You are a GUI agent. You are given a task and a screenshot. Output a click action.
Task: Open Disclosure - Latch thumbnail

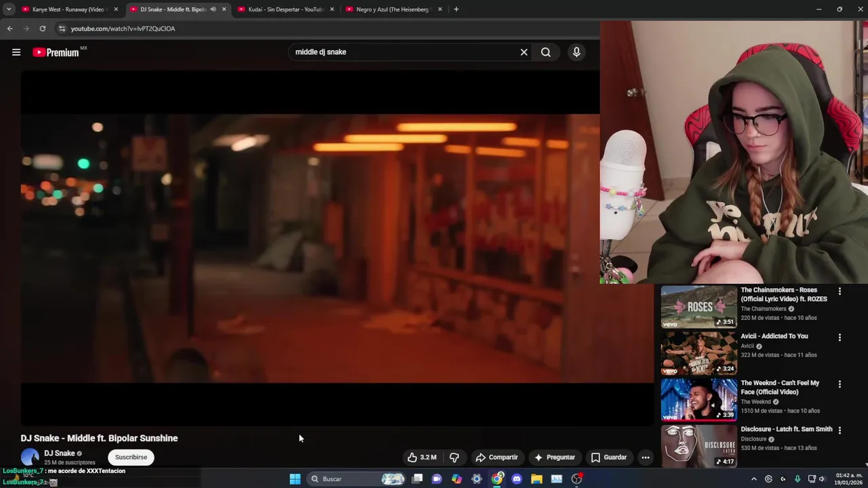(x=698, y=446)
